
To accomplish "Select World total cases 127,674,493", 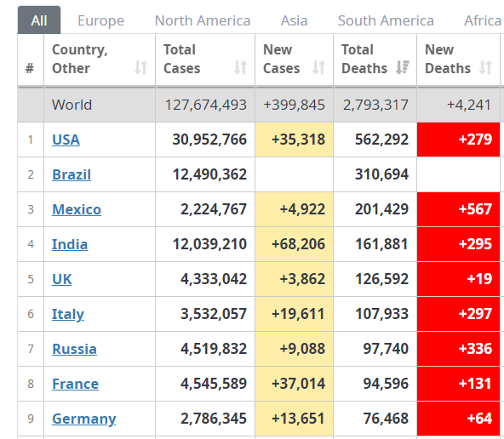I will 206,105.
